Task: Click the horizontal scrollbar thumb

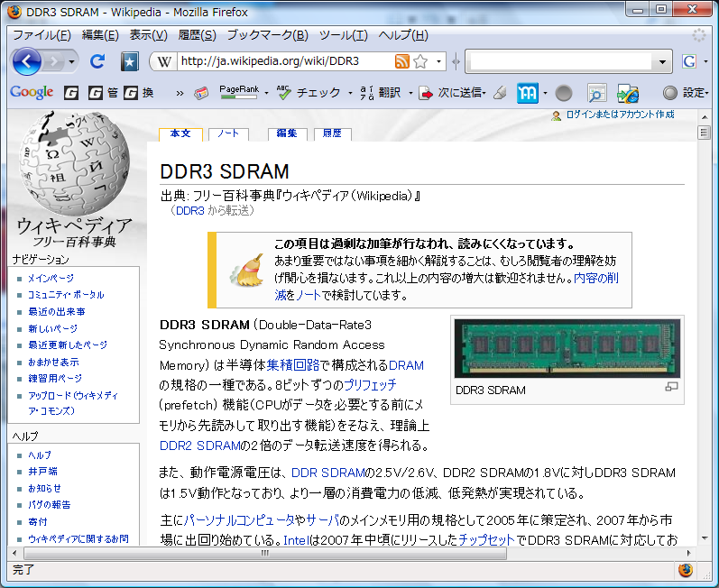Action: tap(265, 553)
